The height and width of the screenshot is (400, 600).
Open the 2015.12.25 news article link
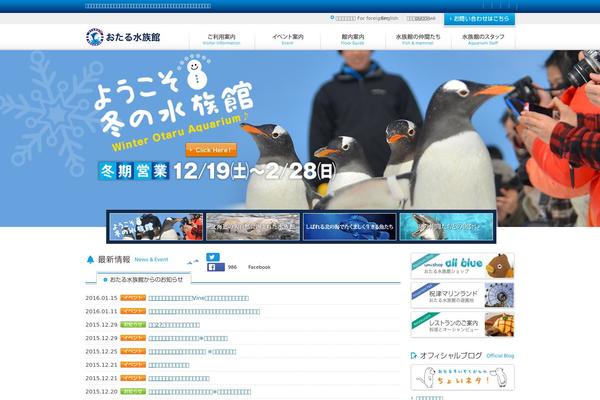pos(192,352)
